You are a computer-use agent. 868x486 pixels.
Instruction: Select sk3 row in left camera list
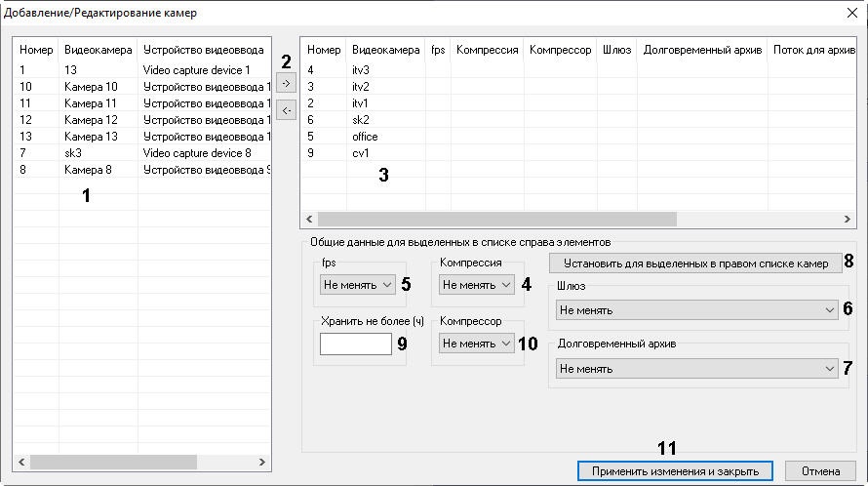[x=73, y=153]
